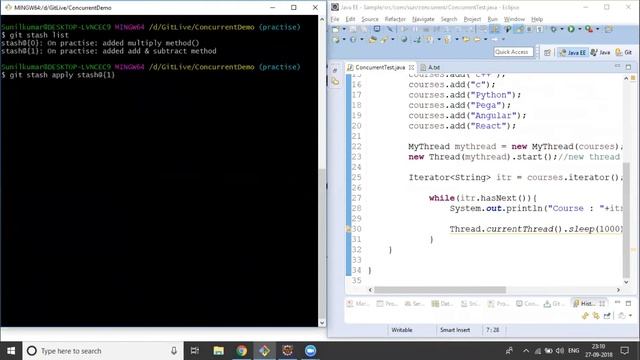This screenshot has width=640, height=360.
Task: Open File Explorer from the taskbar
Action: [x=218, y=351]
